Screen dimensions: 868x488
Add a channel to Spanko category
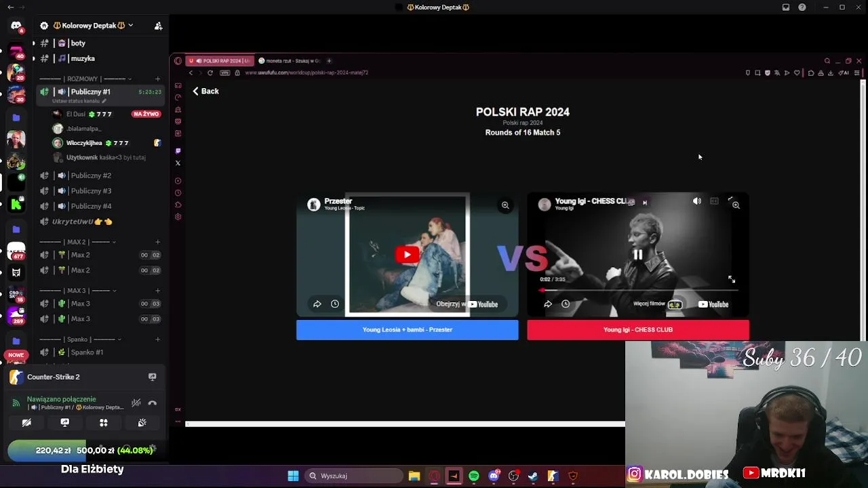(157, 340)
